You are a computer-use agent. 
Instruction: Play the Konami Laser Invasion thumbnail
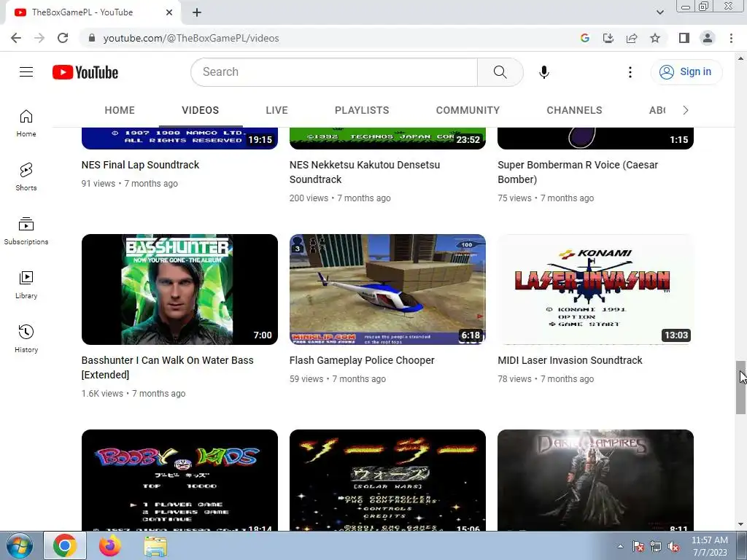(x=595, y=289)
